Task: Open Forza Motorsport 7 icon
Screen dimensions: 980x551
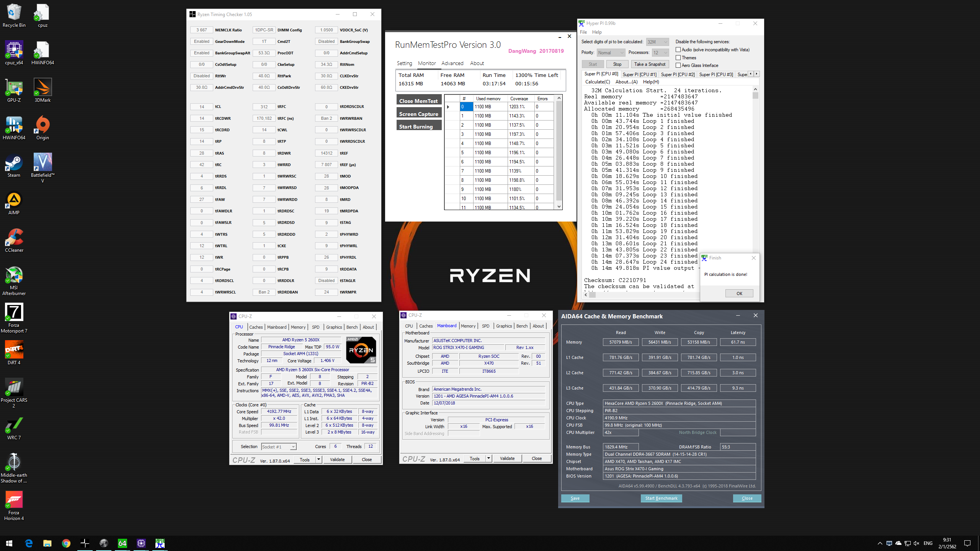Action: coord(14,318)
